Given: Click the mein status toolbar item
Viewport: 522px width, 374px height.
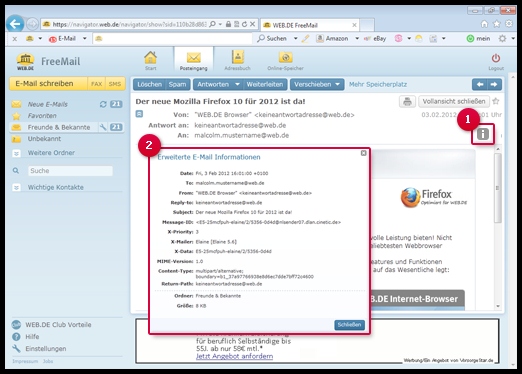Looking at the screenshot, I should 479,39.
